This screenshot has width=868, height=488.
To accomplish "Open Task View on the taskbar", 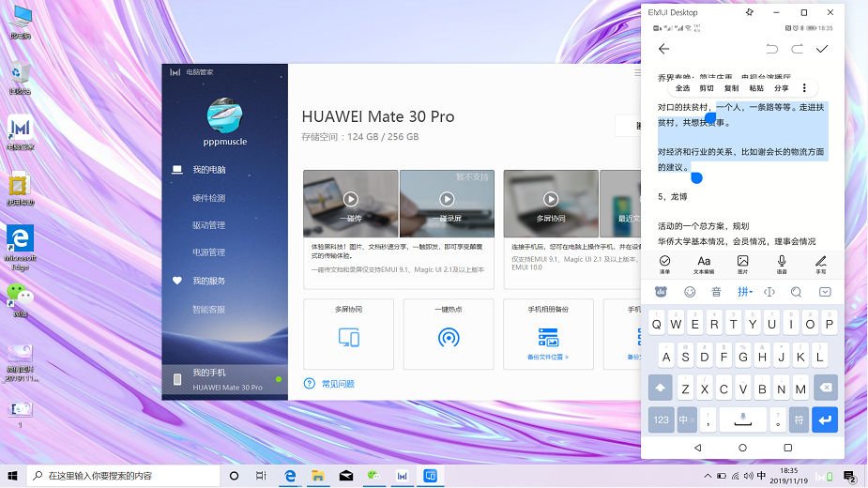I will tap(261, 476).
